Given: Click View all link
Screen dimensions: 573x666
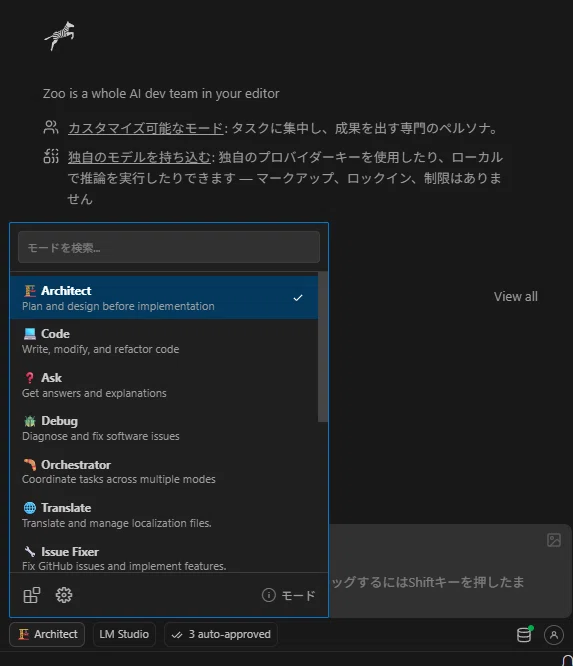Looking at the screenshot, I should [x=516, y=296].
